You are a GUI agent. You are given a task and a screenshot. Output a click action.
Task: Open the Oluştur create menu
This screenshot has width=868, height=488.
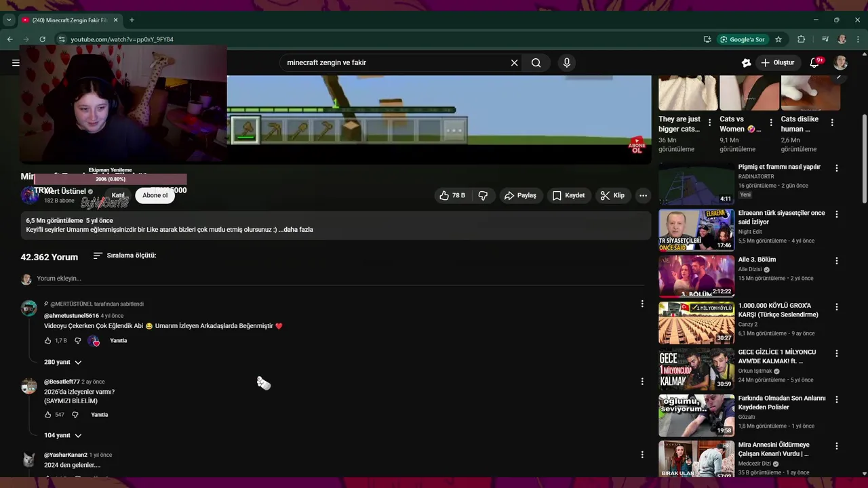click(x=777, y=63)
